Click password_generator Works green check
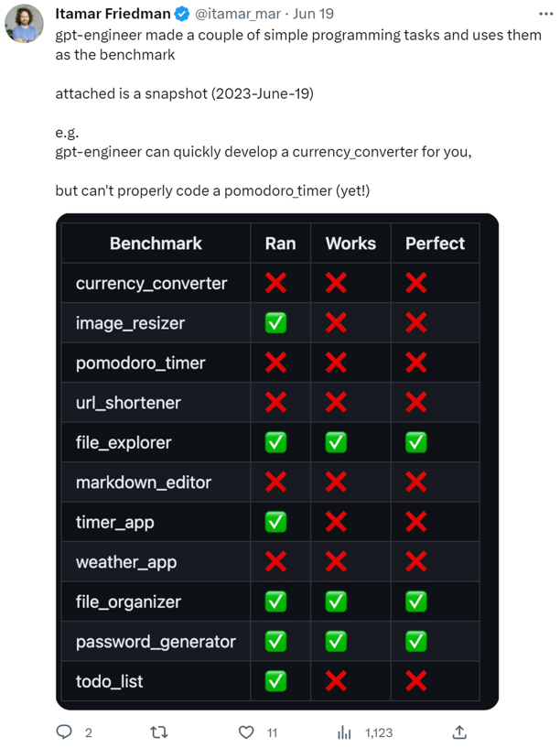Image resolution: width=560 pixels, height=748 pixels. (336, 641)
